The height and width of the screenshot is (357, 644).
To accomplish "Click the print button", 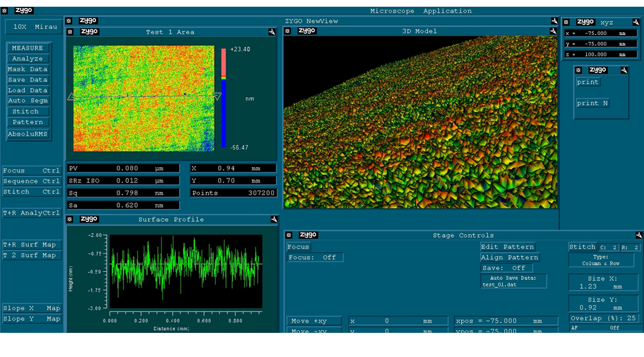I will click(588, 82).
